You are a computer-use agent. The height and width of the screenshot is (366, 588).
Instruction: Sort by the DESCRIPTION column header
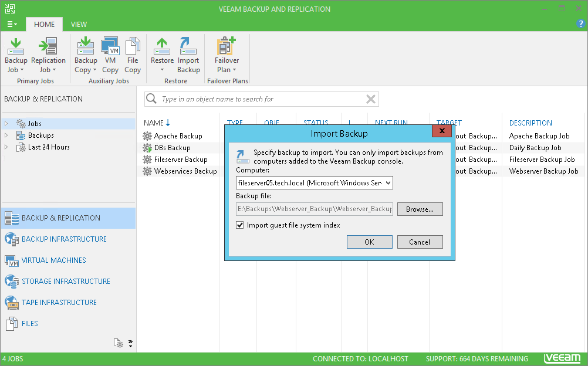530,123
